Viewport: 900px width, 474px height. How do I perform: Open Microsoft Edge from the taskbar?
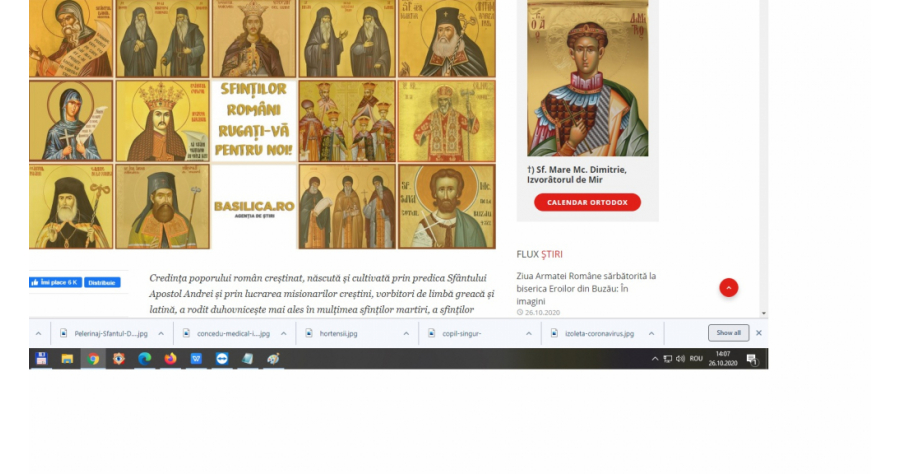pyautogui.click(x=145, y=359)
